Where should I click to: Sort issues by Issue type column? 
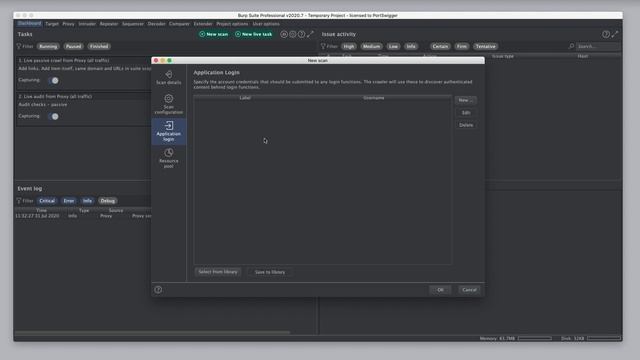503,56
